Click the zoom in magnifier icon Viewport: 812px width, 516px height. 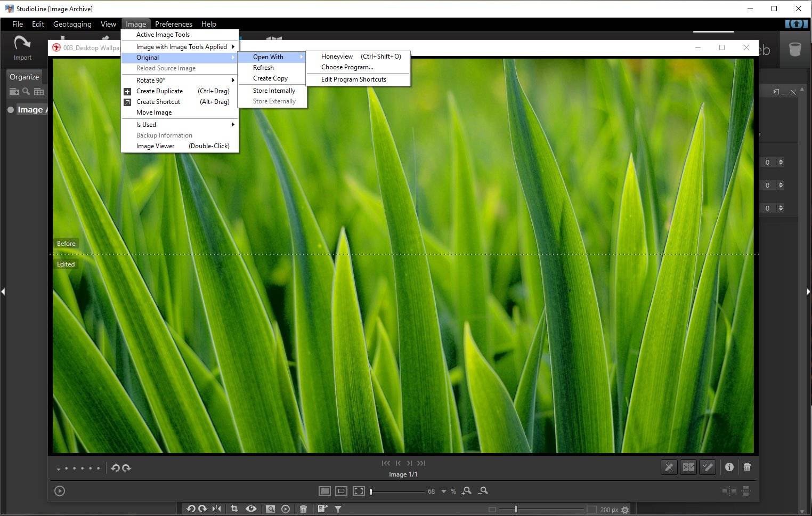point(466,491)
